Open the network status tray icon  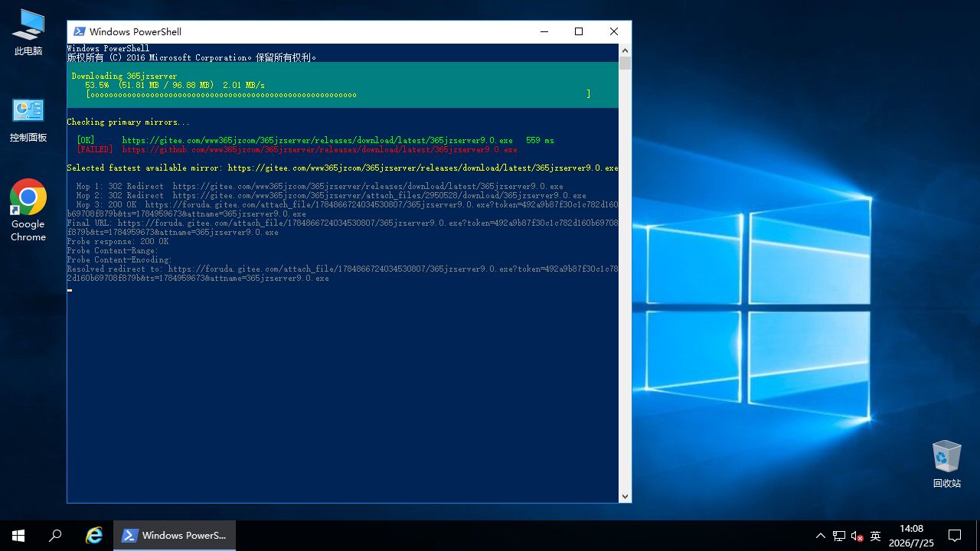tap(839, 536)
